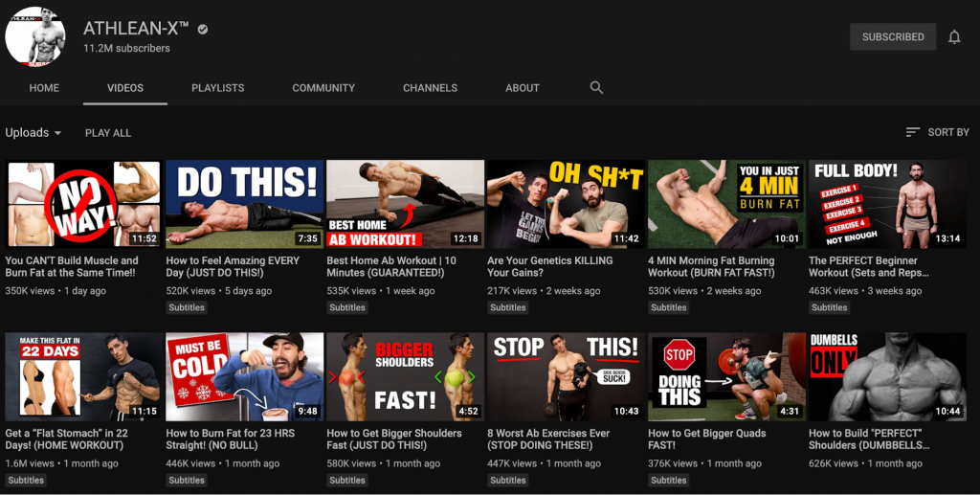Click title 'How to Get Bigger Quads FAST!'

pyautogui.click(x=707, y=439)
